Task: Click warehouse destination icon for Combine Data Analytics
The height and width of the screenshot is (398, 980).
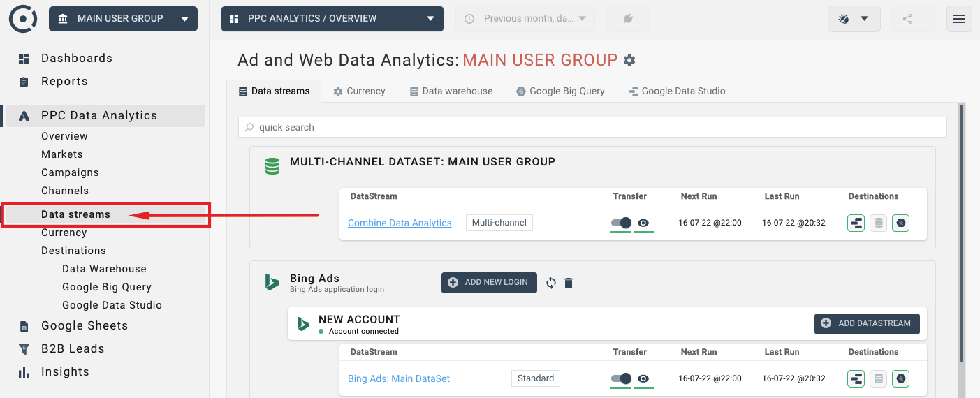Action: tap(879, 223)
